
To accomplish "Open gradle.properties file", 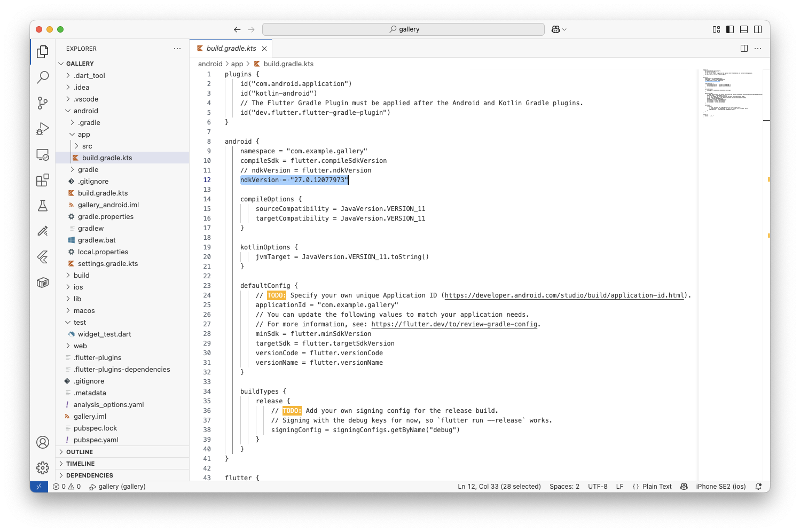I will pyautogui.click(x=122, y=216).
